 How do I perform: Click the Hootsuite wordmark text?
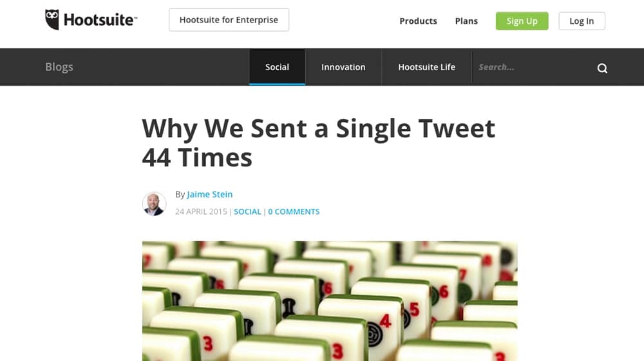(100, 20)
